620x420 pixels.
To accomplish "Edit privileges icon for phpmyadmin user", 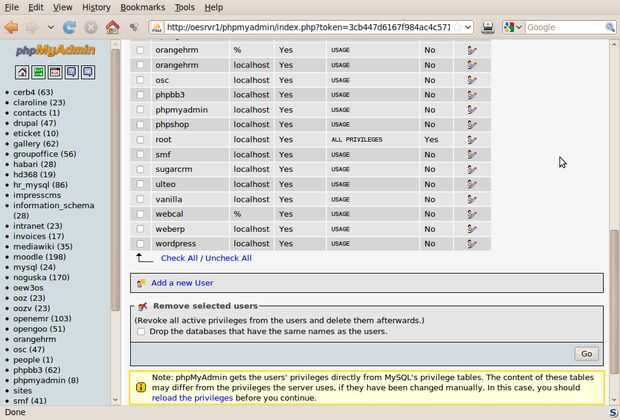I will pyautogui.click(x=472, y=110).
